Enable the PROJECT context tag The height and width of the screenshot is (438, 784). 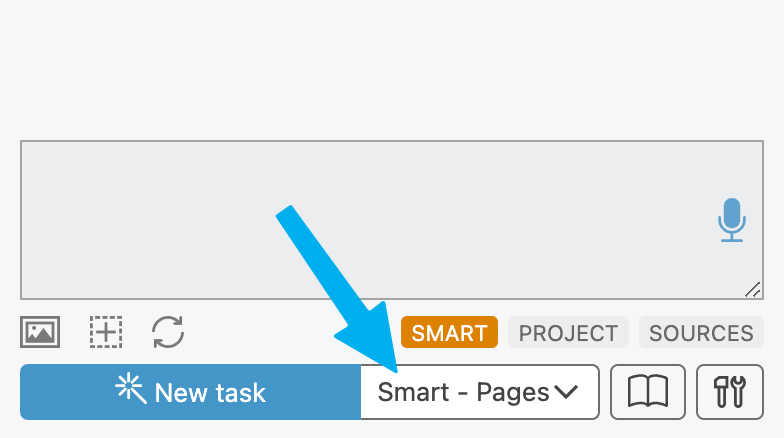[568, 332]
